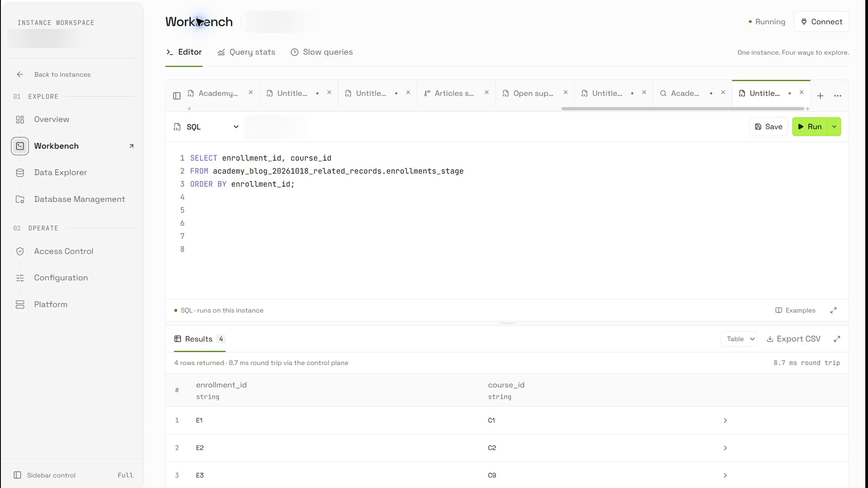The width and height of the screenshot is (868, 488).
Task: Select cell C9 in results
Action: pos(492,476)
